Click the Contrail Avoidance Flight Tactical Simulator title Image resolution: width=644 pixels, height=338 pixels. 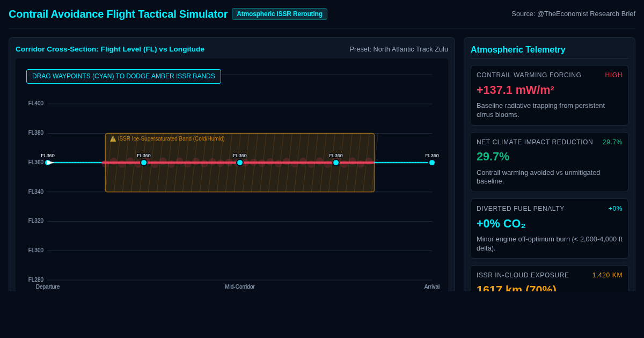[x=118, y=14]
